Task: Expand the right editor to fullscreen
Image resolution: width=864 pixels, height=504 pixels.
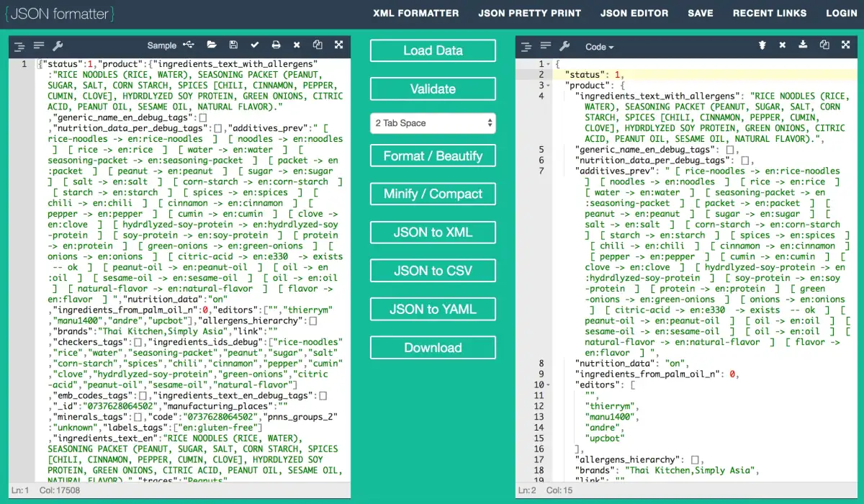Action: click(x=846, y=45)
